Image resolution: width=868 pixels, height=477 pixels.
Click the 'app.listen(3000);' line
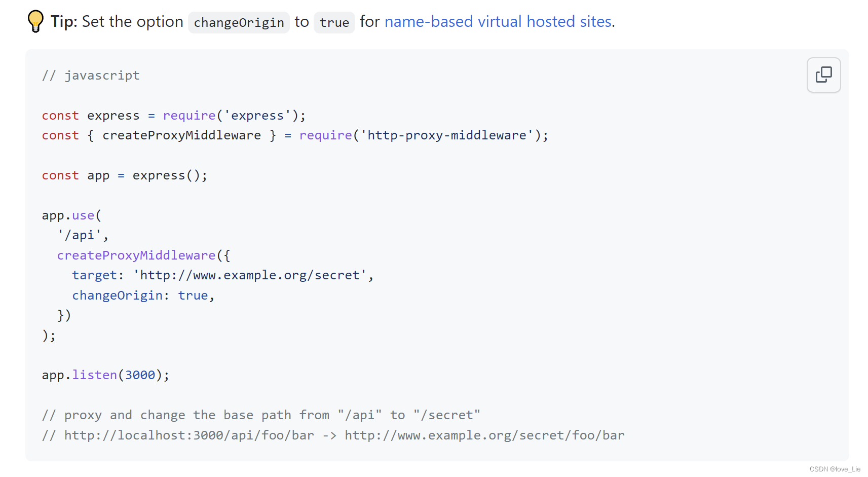pos(105,375)
